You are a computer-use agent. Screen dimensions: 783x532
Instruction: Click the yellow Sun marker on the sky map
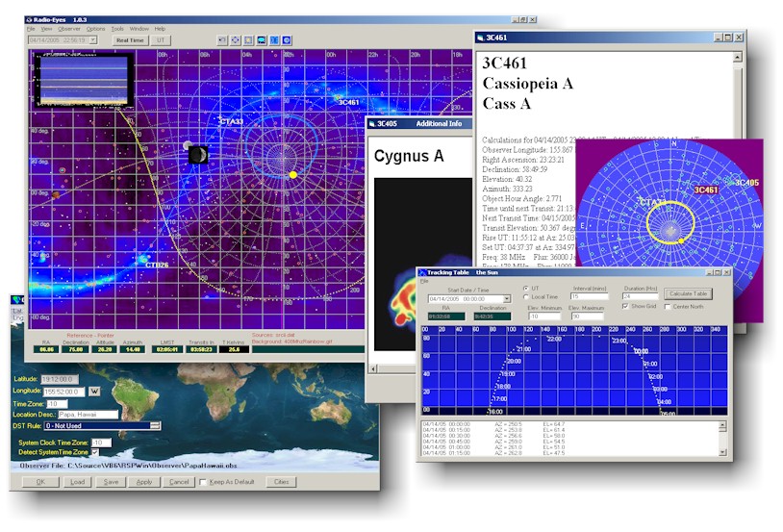click(x=293, y=174)
